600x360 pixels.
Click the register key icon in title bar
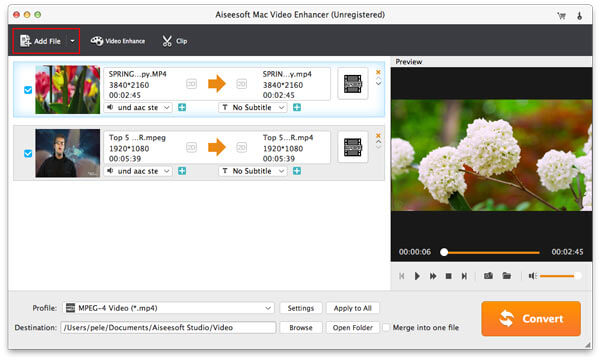pos(579,16)
